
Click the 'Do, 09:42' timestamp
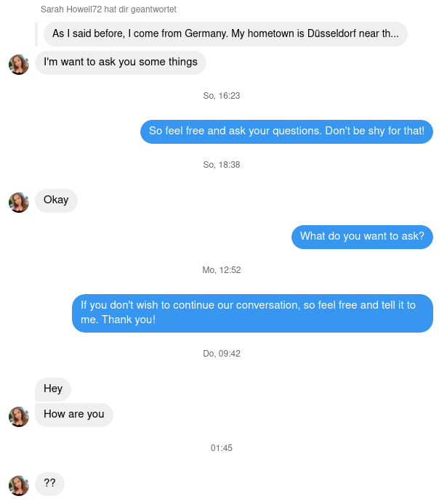click(x=222, y=354)
